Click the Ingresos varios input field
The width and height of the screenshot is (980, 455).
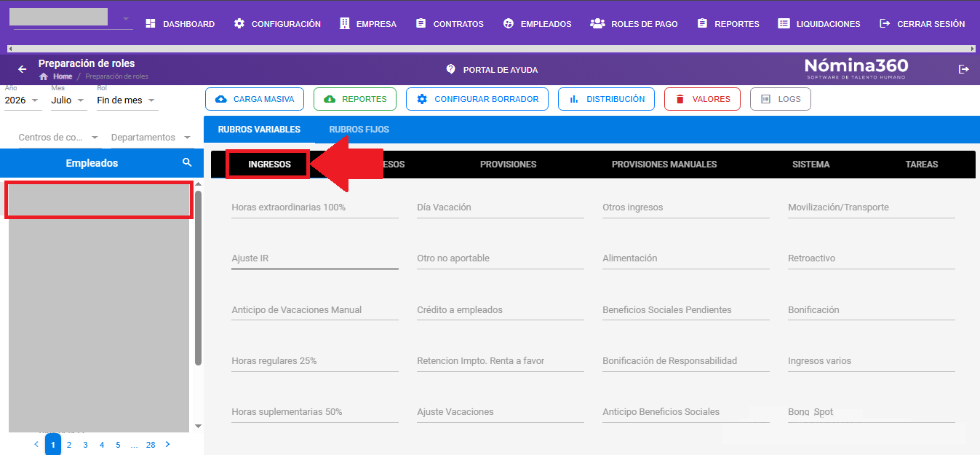coord(872,360)
